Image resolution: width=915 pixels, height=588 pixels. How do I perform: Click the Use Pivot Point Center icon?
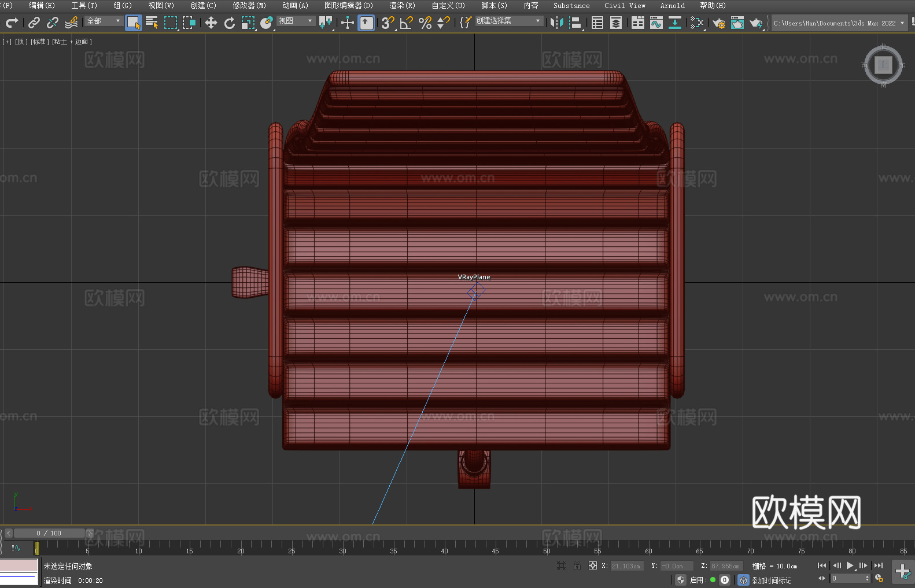tap(326, 23)
